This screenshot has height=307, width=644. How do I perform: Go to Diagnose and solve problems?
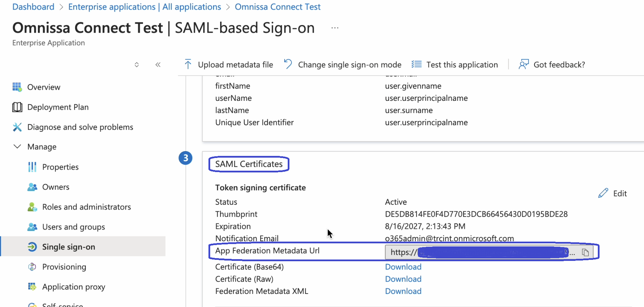click(80, 127)
